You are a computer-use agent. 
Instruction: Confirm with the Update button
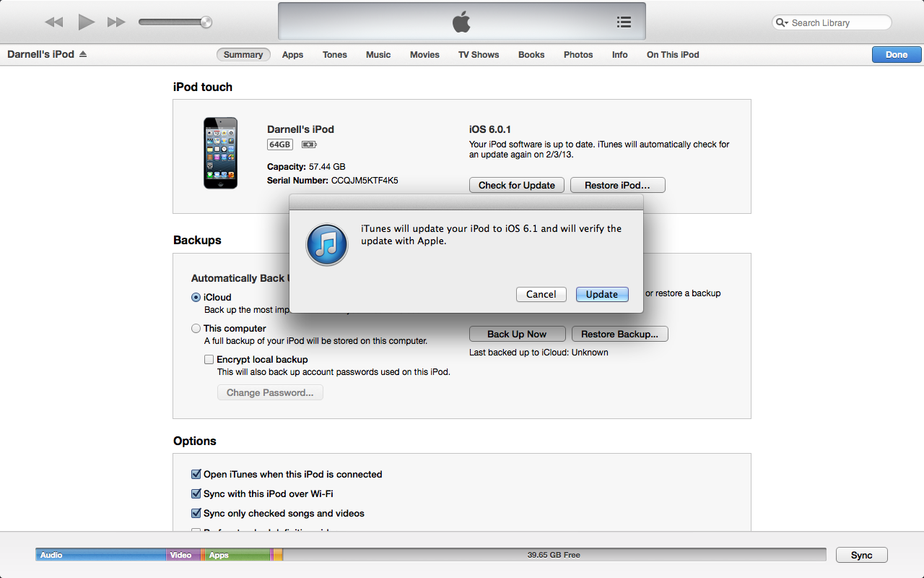pos(602,294)
